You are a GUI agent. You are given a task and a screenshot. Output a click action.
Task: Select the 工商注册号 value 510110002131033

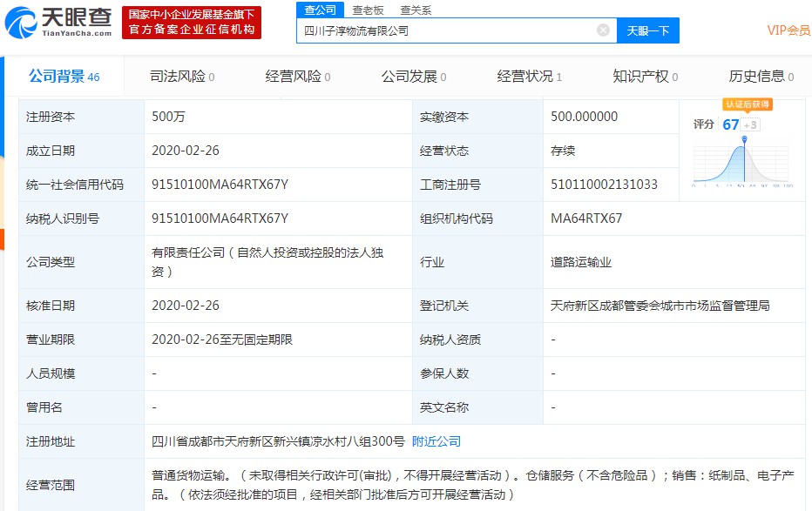click(604, 185)
